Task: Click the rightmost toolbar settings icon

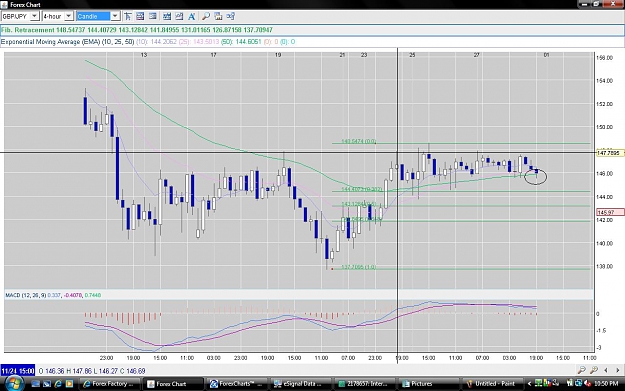Action: pos(230,16)
